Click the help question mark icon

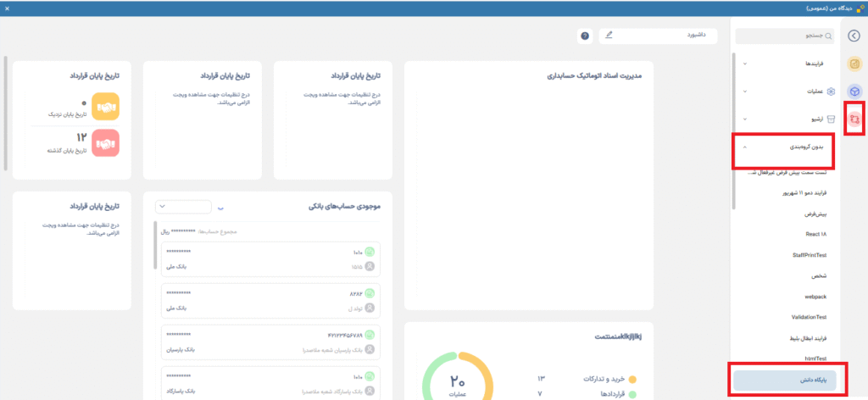pos(585,36)
